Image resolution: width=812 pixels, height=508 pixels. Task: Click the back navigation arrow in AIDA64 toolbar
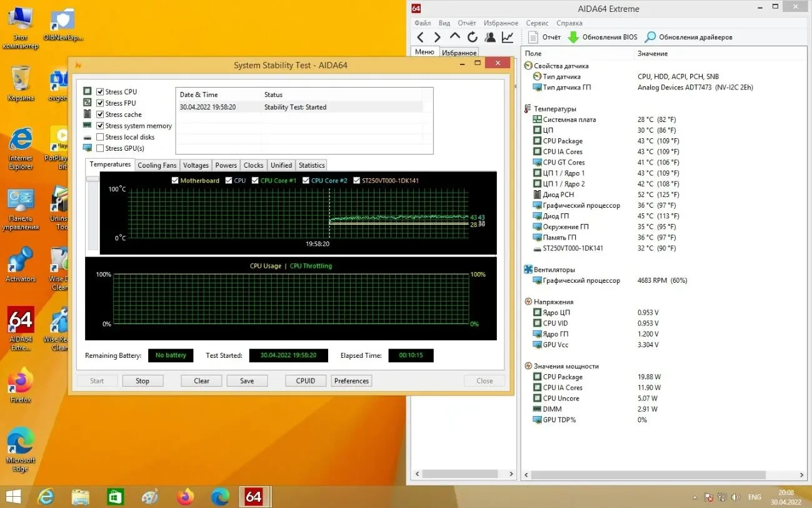(421, 36)
